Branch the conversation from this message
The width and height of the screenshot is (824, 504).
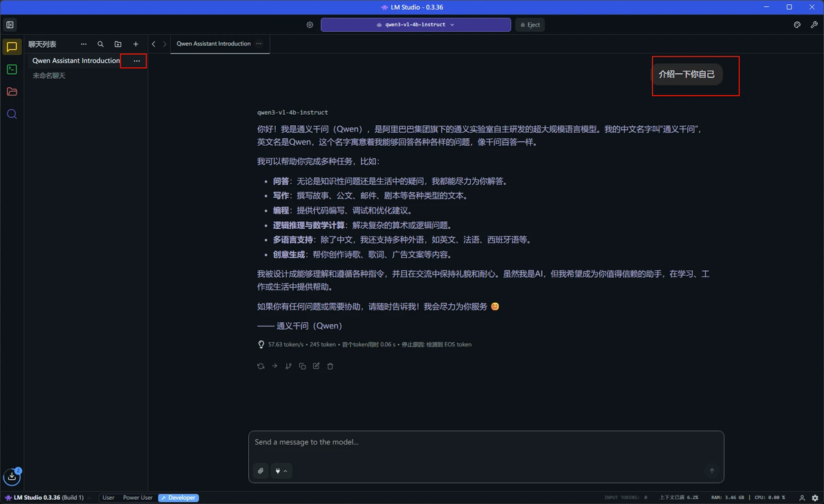pos(288,366)
